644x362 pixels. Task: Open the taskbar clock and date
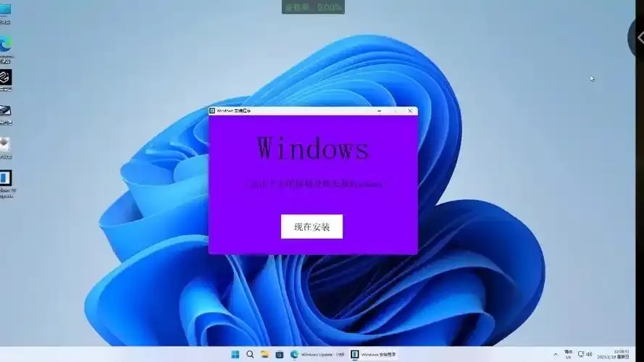(x=613, y=355)
